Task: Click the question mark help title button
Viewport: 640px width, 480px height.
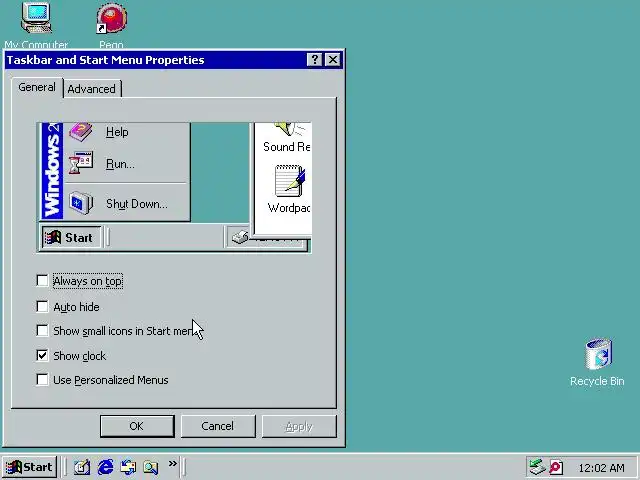Action: 315,60
